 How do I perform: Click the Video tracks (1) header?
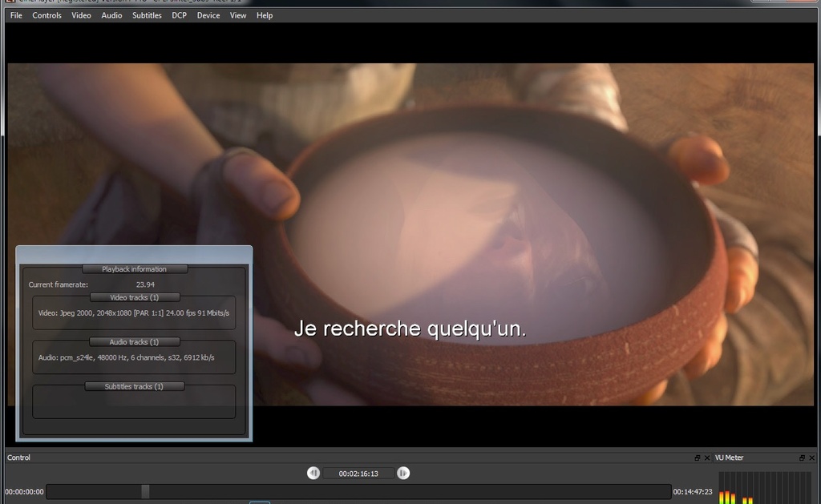tap(135, 297)
